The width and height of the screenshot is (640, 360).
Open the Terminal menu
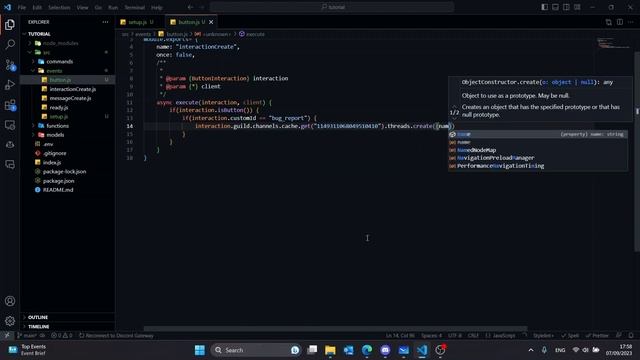coord(134,7)
